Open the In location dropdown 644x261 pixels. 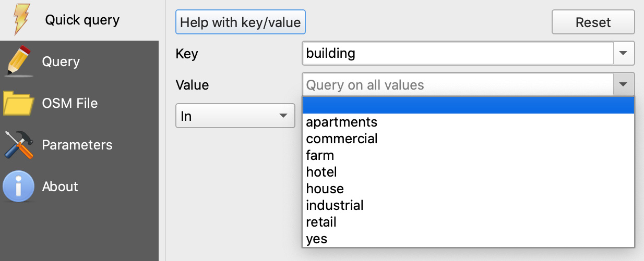pos(235,116)
